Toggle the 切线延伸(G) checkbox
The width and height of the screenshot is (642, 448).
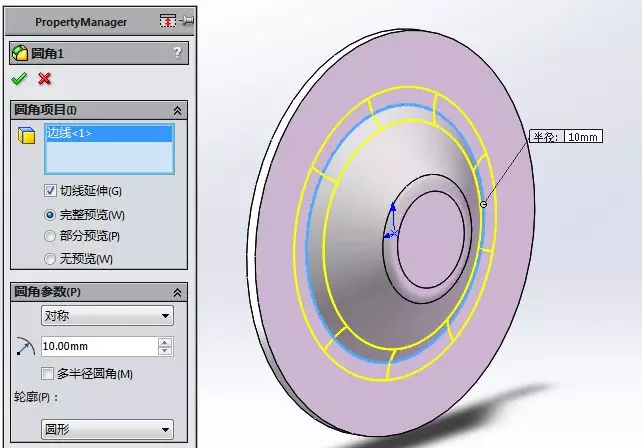pos(50,190)
